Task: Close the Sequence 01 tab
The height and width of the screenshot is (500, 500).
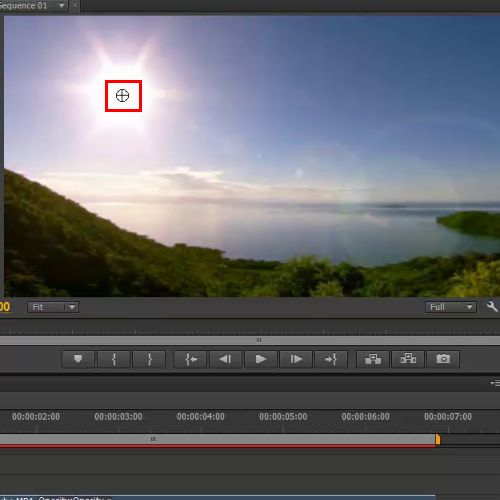Action: coord(75,5)
